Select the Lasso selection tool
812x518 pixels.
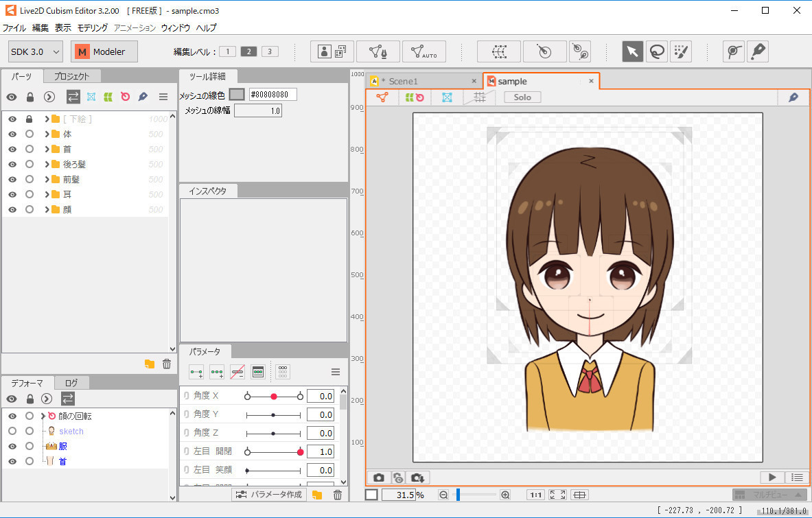pos(657,51)
